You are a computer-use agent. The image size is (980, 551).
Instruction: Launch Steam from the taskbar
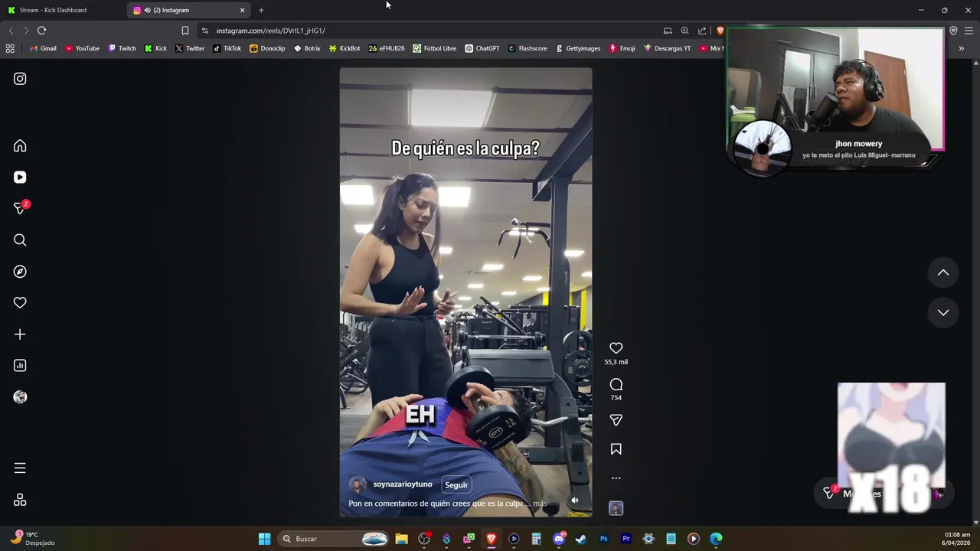point(581,539)
